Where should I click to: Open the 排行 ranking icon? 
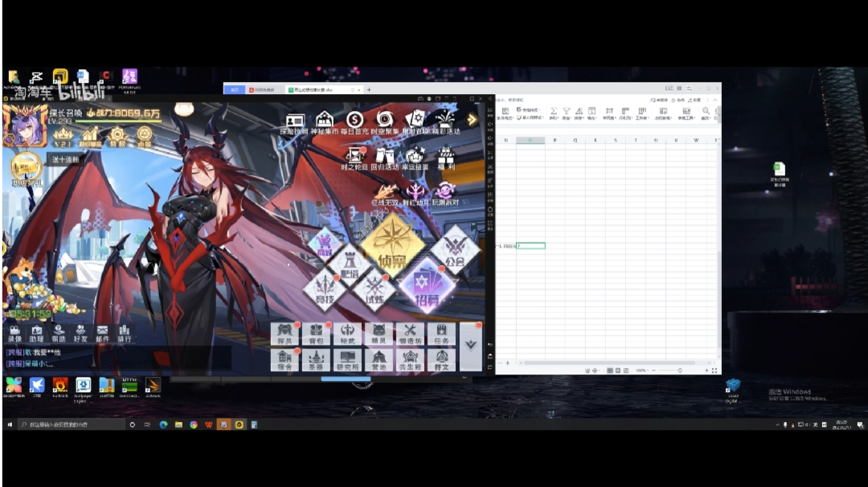(x=125, y=334)
